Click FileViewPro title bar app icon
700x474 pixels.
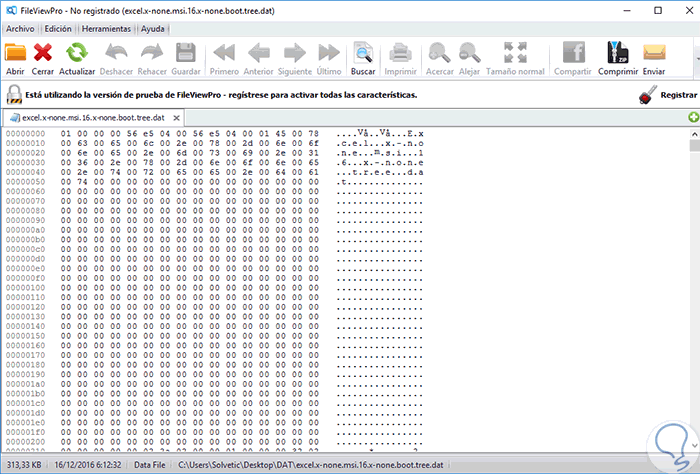(x=11, y=10)
